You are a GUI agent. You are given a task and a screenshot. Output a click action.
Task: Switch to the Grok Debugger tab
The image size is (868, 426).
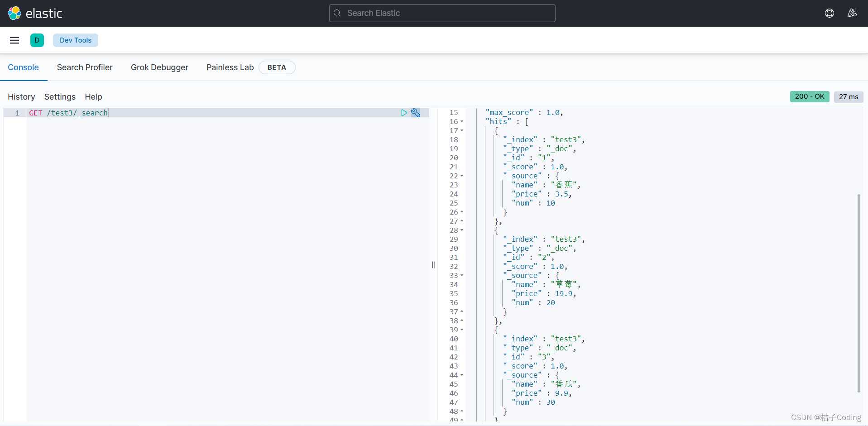pyautogui.click(x=159, y=67)
